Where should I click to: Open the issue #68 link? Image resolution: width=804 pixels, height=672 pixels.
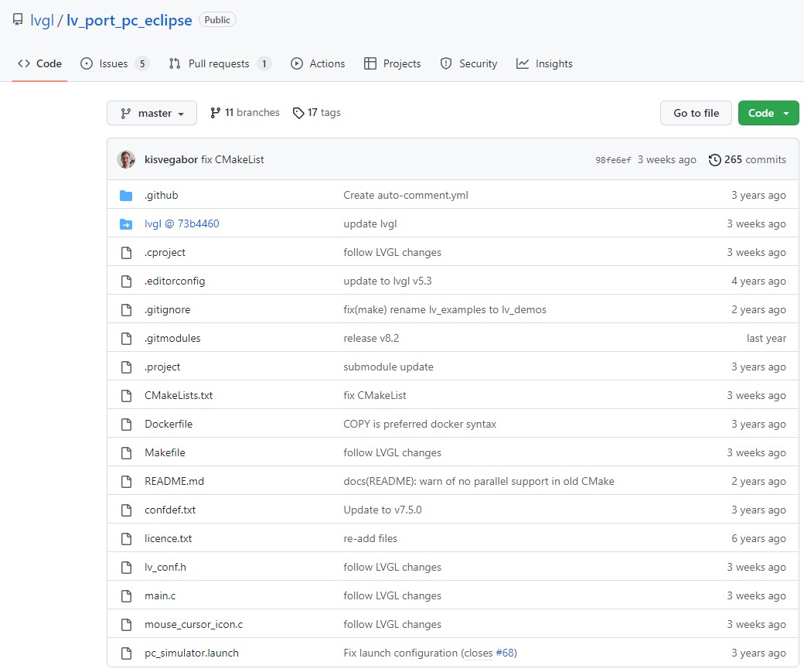point(506,653)
